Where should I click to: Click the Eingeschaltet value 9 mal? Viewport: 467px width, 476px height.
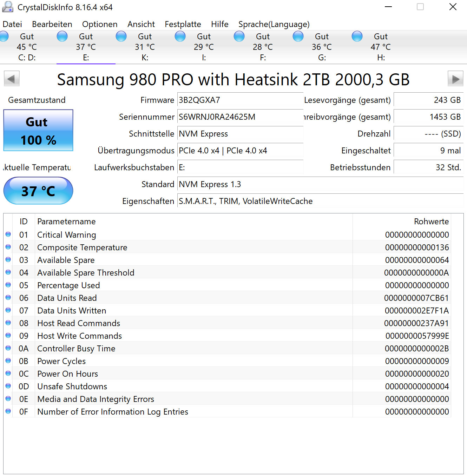pyautogui.click(x=429, y=151)
